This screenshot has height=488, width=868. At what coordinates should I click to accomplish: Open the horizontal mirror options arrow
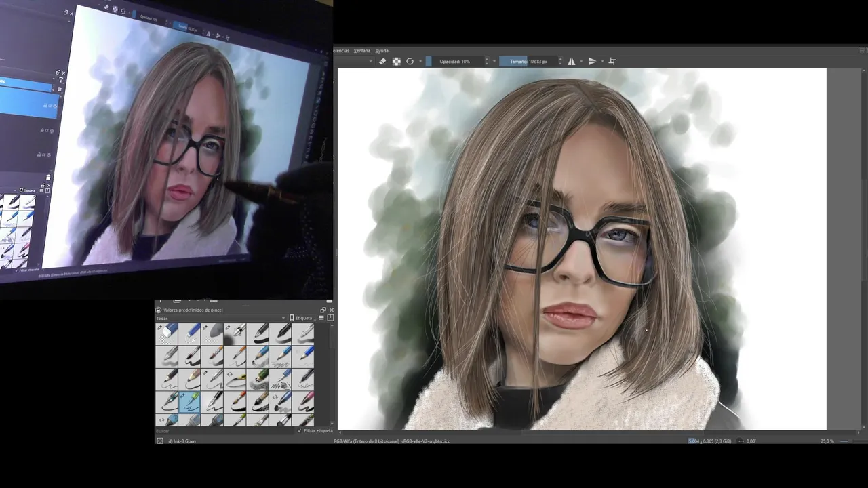(580, 61)
